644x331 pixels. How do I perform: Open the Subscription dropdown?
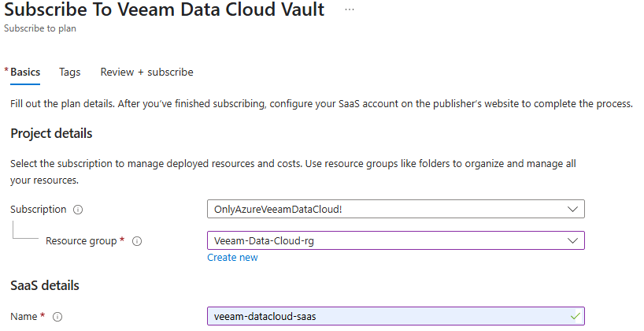pos(396,210)
